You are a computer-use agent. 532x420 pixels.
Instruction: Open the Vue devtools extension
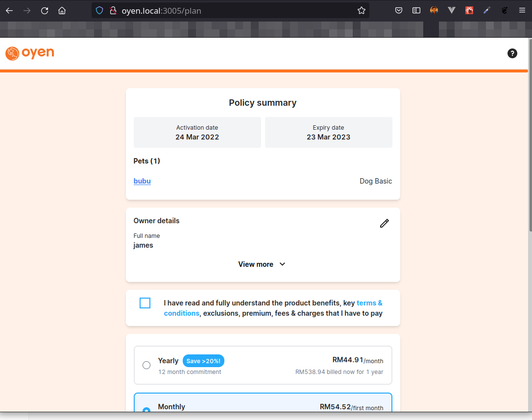(452, 10)
